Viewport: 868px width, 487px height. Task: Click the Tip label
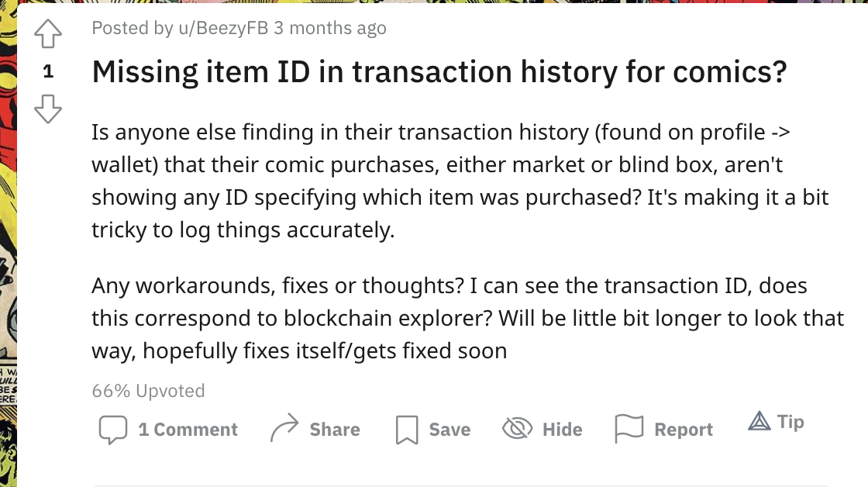pos(790,422)
